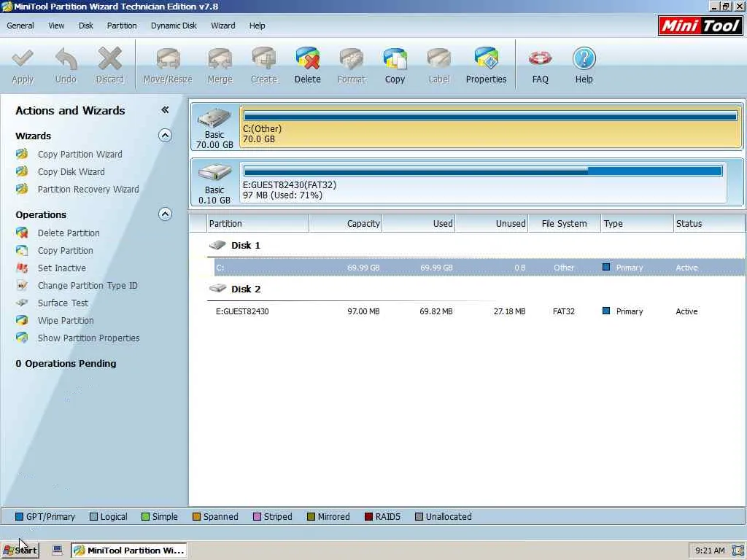Open the Help menu
Screen dimensions: 747x560
[257, 26]
